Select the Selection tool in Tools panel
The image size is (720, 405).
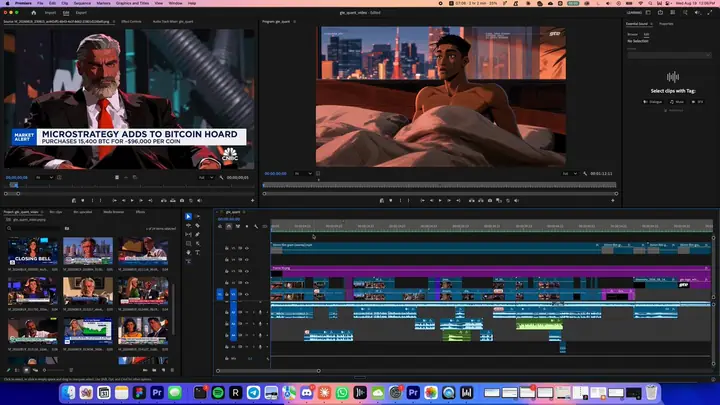(x=188, y=216)
